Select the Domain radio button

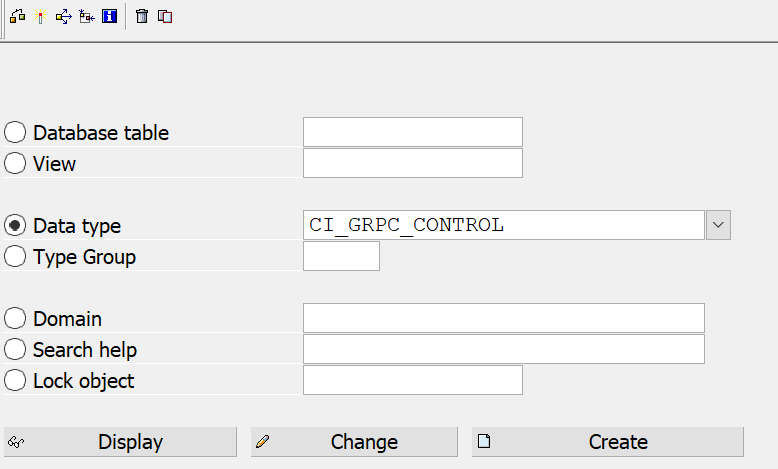point(15,319)
